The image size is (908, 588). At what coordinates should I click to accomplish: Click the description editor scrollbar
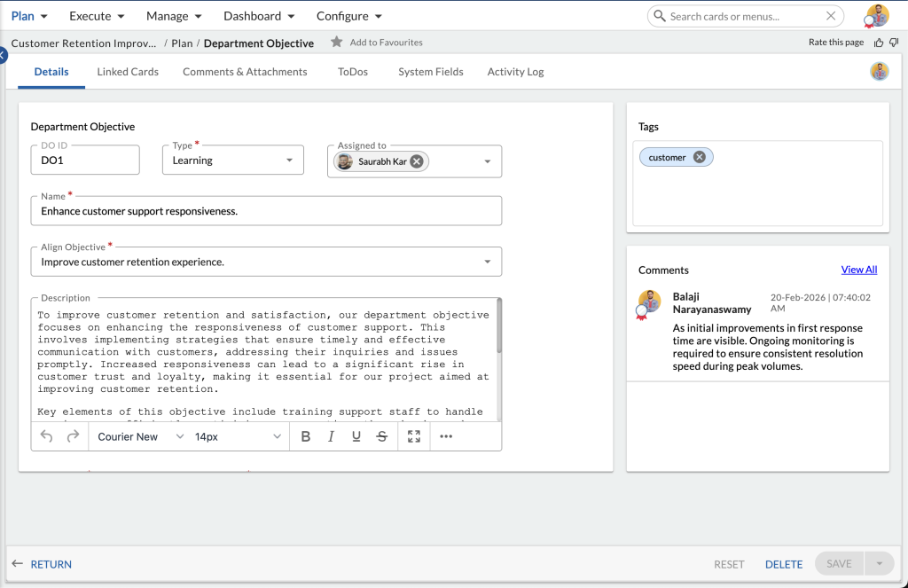click(498, 325)
